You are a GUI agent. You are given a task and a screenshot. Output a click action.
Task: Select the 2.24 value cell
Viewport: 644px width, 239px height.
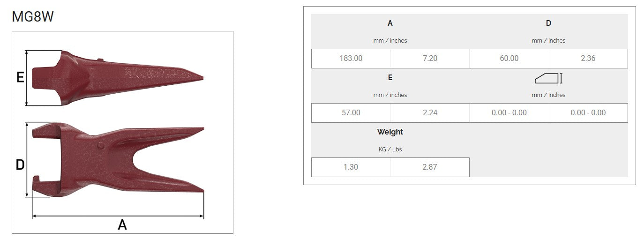(430, 113)
